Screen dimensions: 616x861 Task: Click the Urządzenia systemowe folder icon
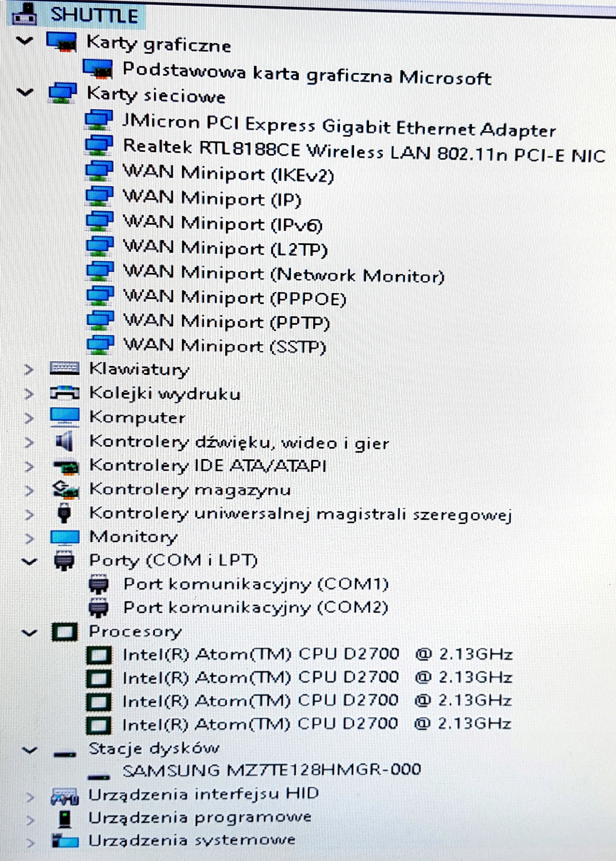pyautogui.click(x=65, y=841)
